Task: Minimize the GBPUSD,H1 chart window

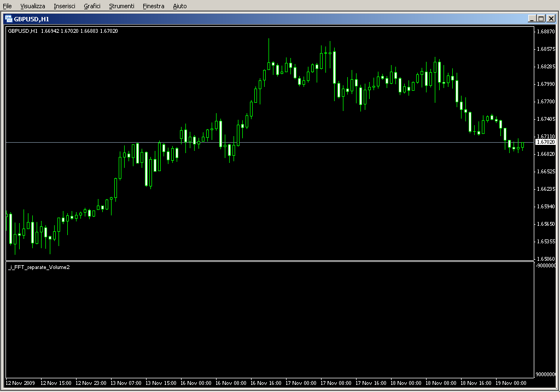Action: 532,19
